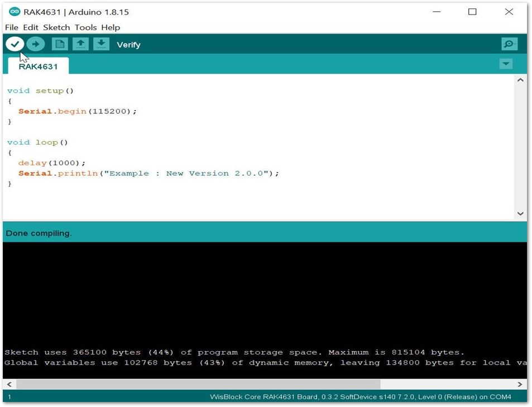Click the void loop() line
532x407 pixels.
pyautogui.click(x=37, y=142)
